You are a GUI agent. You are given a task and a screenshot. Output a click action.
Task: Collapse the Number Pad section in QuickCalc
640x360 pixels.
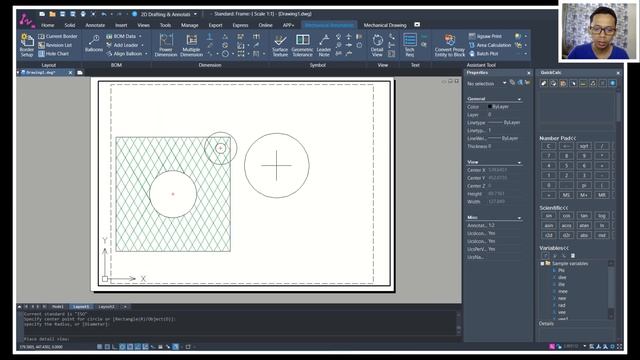click(x=558, y=138)
